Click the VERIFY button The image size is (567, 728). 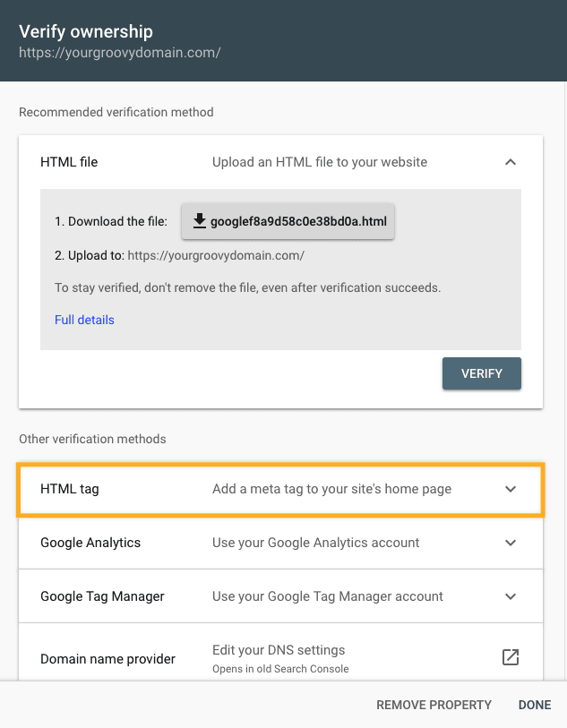(481, 373)
